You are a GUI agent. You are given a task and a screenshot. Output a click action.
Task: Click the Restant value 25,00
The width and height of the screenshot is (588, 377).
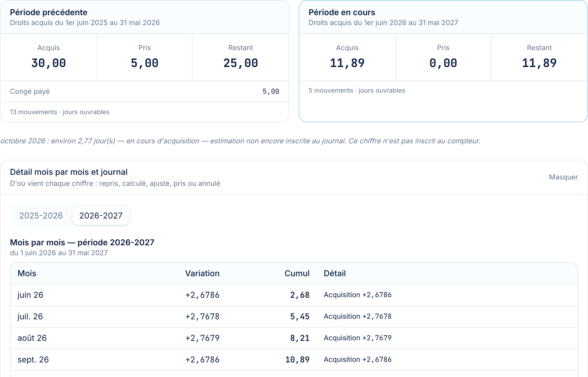[x=241, y=63]
